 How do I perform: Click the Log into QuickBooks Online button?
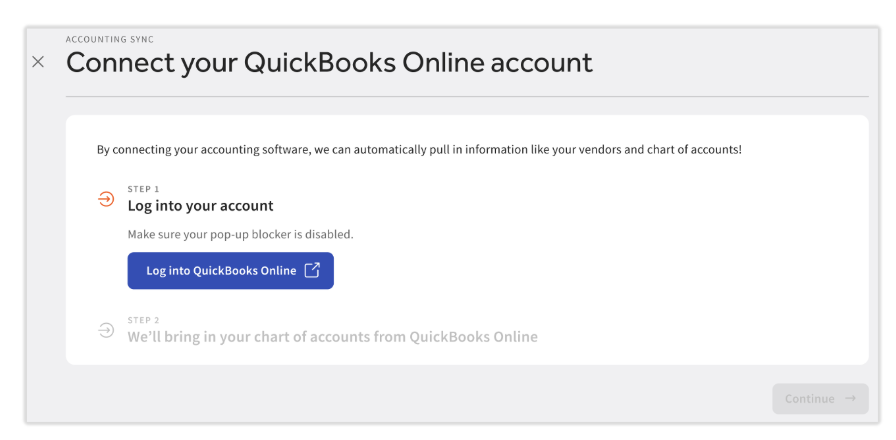tap(230, 271)
